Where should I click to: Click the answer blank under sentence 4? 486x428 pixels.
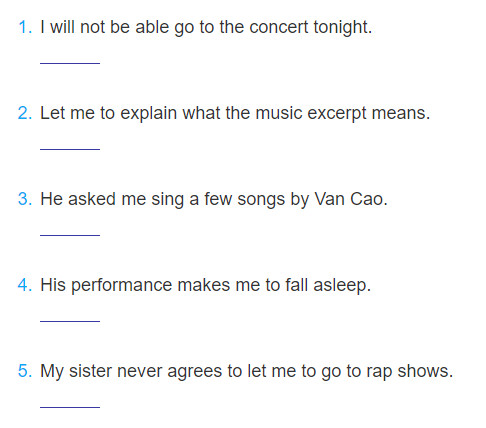point(70,320)
